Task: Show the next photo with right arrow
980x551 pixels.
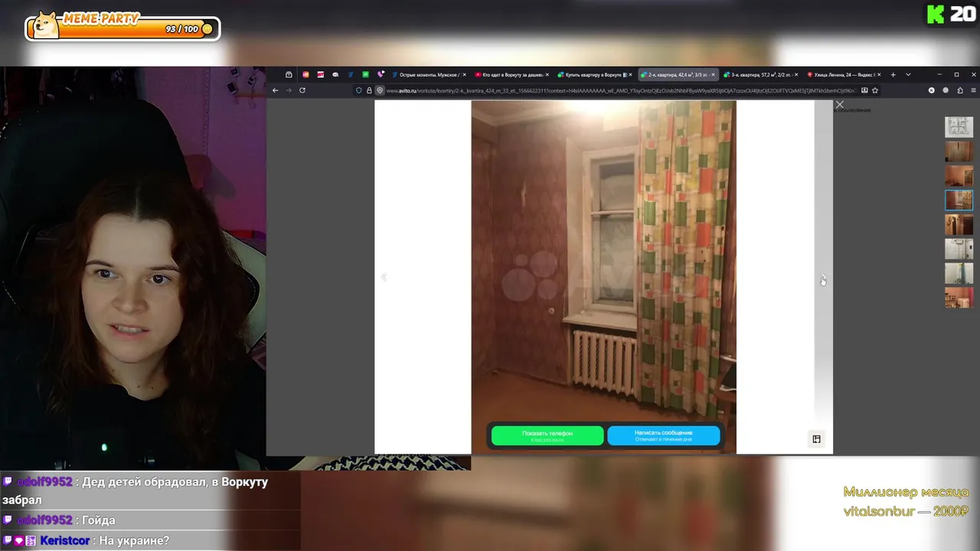Action: coord(823,277)
